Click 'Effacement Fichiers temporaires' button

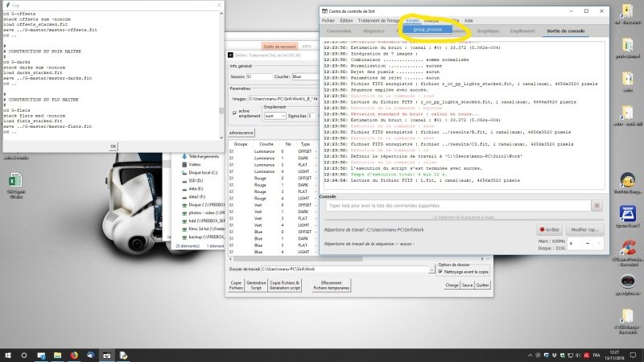tap(331, 286)
